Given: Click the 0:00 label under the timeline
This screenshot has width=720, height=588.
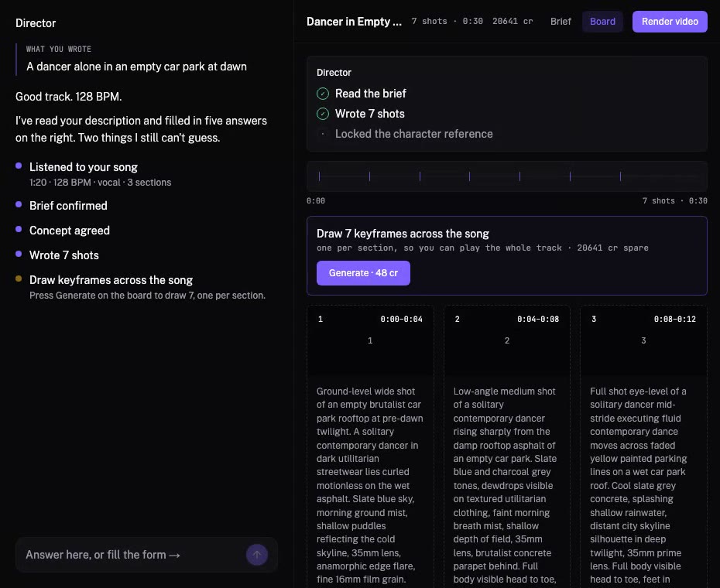Looking at the screenshot, I should click(315, 200).
